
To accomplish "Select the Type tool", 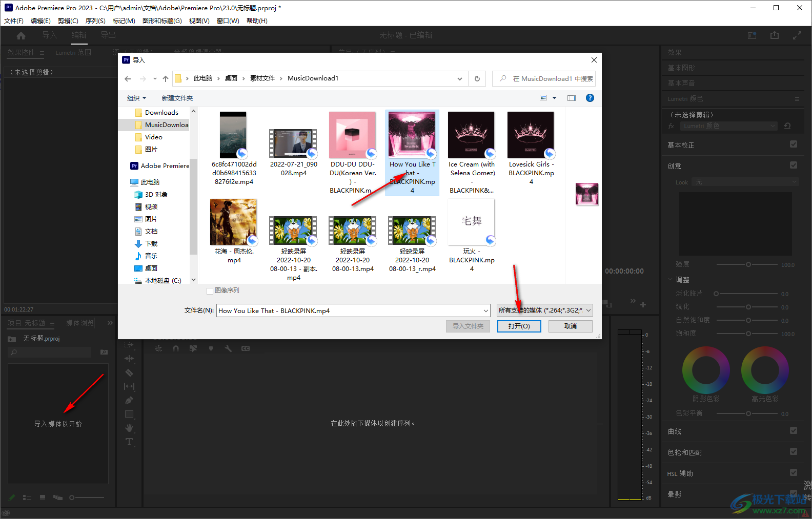I will pyautogui.click(x=129, y=442).
